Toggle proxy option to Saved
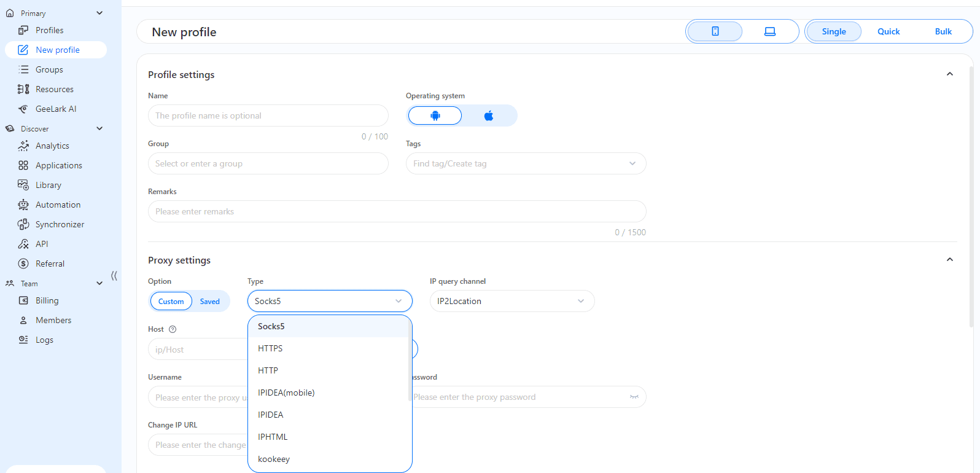The height and width of the screenshot is (473, 980). 209,301
